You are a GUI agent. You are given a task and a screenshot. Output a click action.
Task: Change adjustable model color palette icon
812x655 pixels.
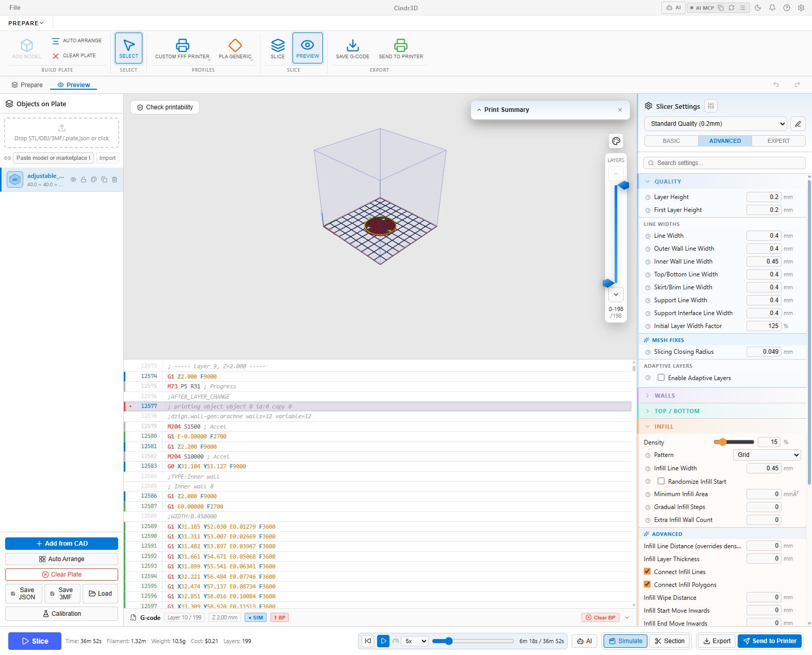pyautogui.click(x=94, y=179)
